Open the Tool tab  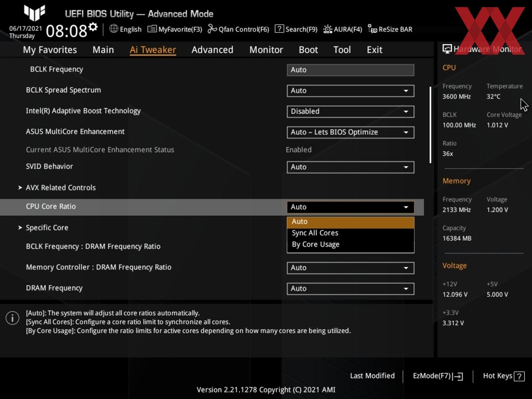click(342, 50)
